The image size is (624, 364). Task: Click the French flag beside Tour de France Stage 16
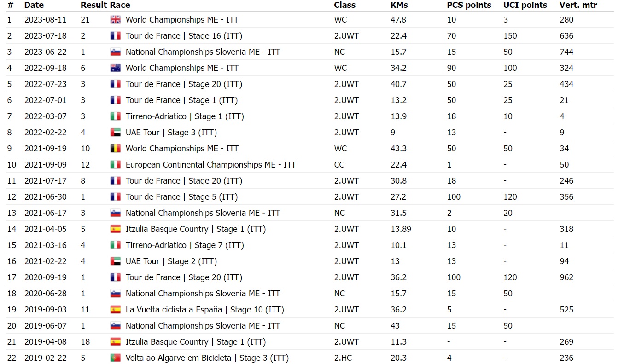116,36
